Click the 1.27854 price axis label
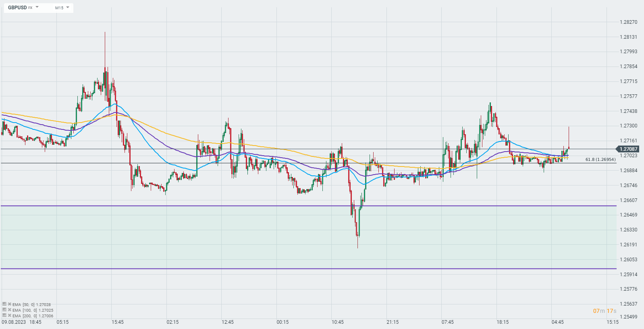 point(629,67)
